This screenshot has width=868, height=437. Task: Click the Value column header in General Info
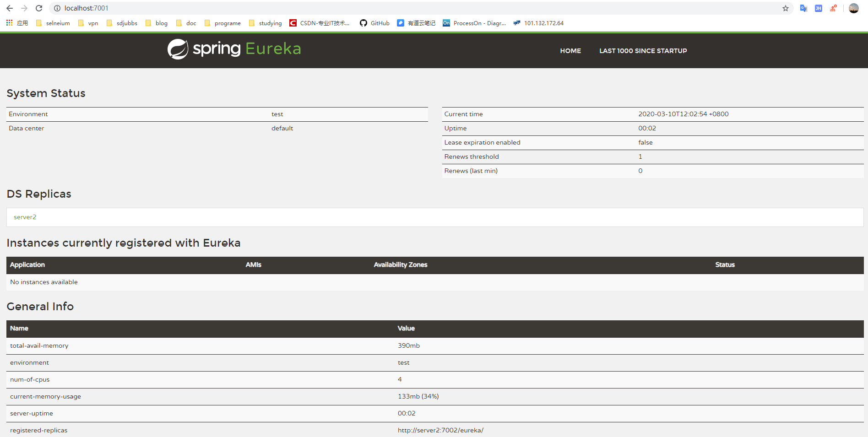coord(406,328)
